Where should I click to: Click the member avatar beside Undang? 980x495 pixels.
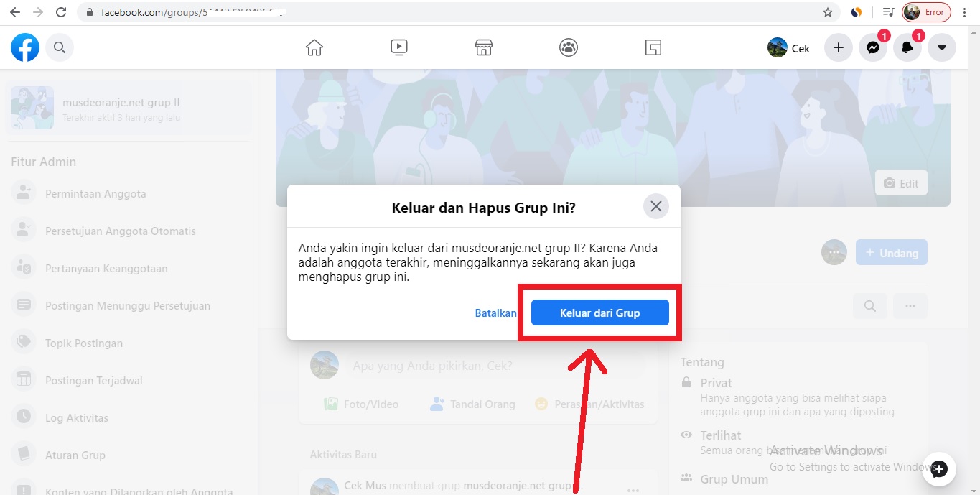pyautogui.click(x=834, y=253)
